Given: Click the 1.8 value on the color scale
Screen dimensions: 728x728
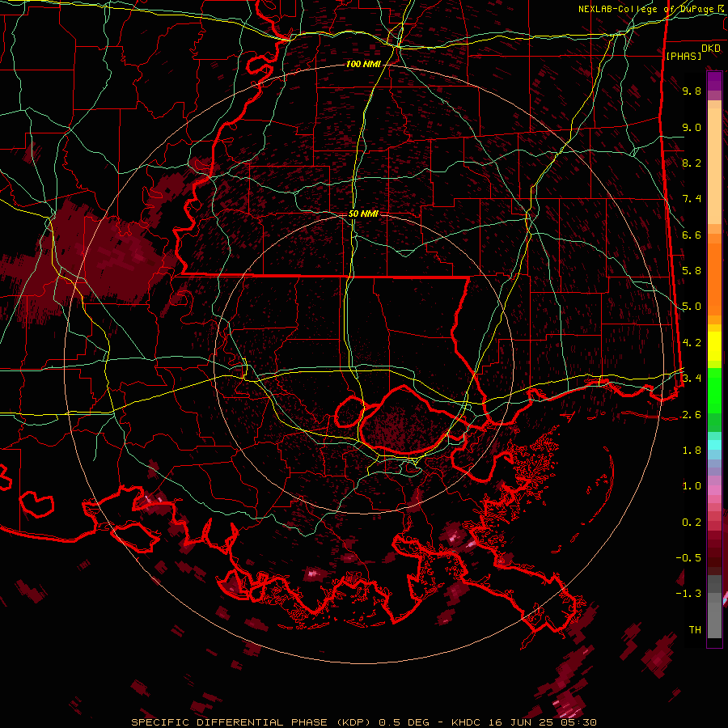Looking at the screenshot, I should tap(692, 451).
